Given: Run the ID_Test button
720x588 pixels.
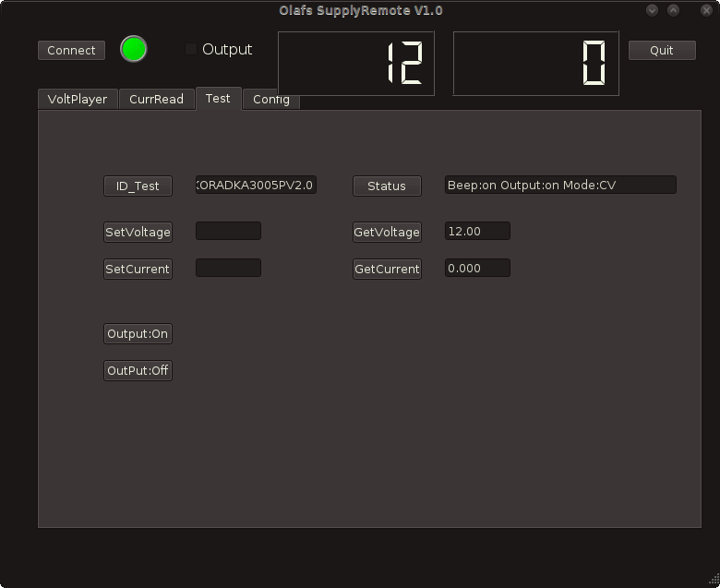Looking at the screenshot, I should point(138,186).
